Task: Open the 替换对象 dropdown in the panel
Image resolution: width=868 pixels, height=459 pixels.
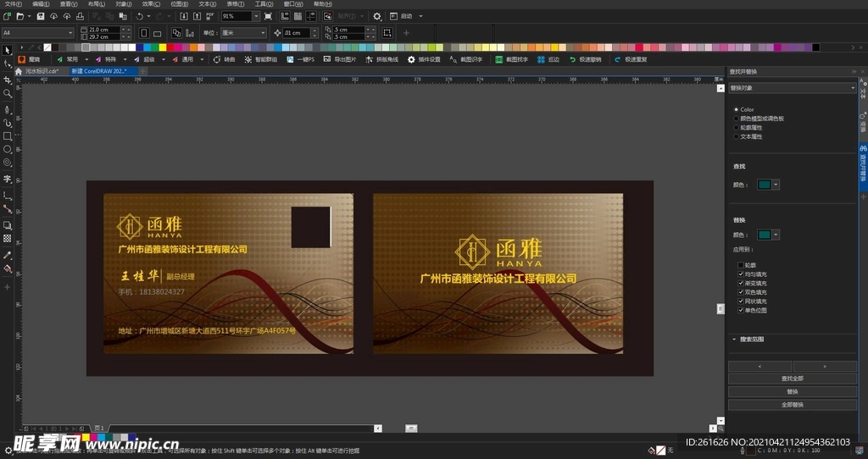Action: point(793,87)
